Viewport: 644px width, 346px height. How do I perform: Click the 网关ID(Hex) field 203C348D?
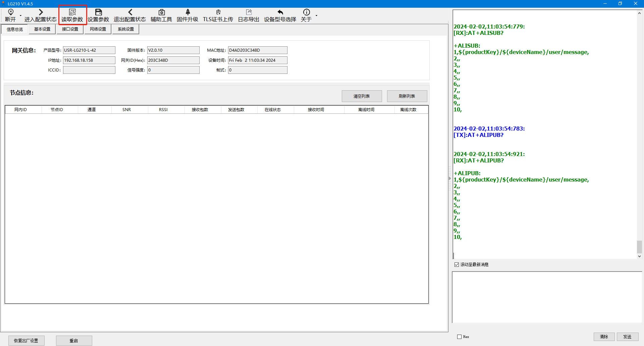coord(173,60)
